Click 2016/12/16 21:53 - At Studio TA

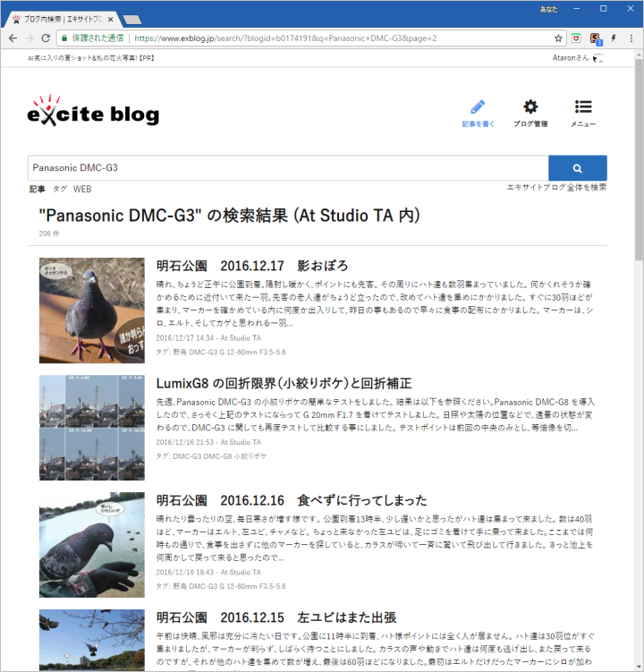[208, 442]
